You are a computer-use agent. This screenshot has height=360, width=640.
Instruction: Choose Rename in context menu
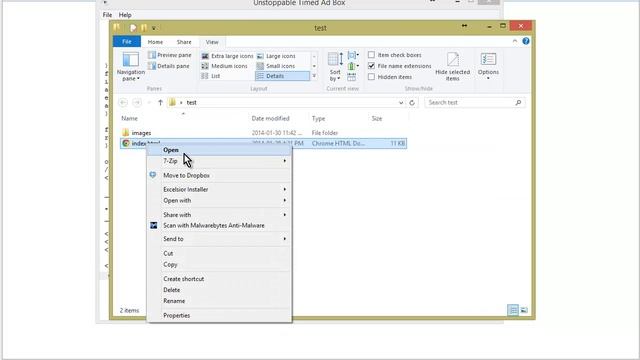(x=220, y=301)
